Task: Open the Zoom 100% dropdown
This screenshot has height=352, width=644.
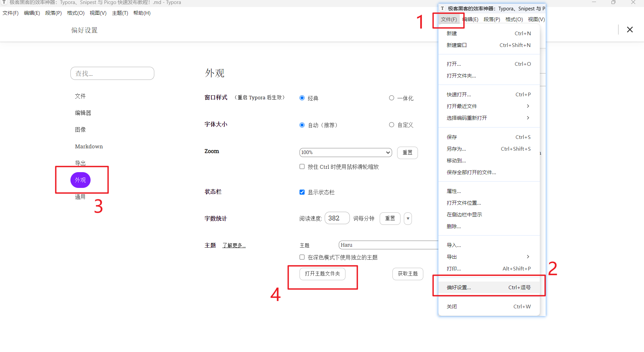Action: pos(345,152)
